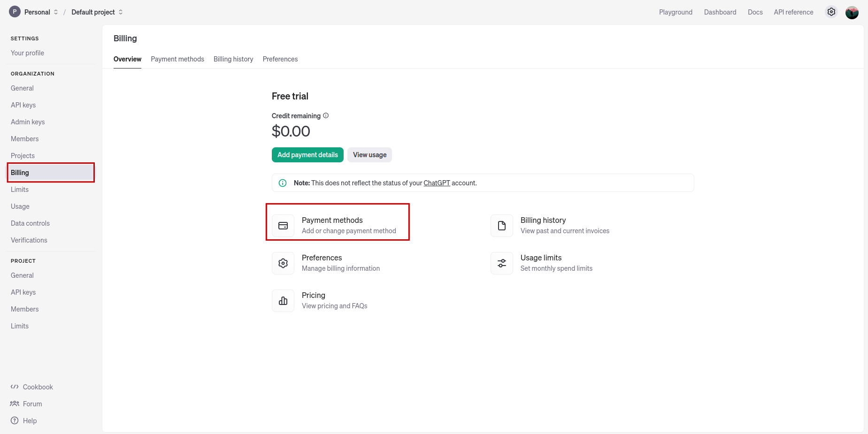Switch to the Billing history tab
The width and height of the screenshot is (868, 434).
click(x=233, y=59)
